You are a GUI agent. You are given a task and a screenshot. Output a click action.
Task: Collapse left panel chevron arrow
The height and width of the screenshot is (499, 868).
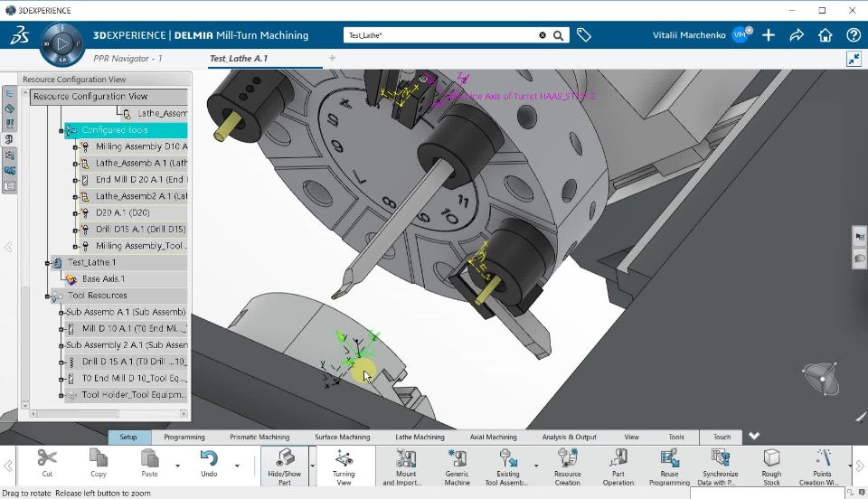(8, 247)
